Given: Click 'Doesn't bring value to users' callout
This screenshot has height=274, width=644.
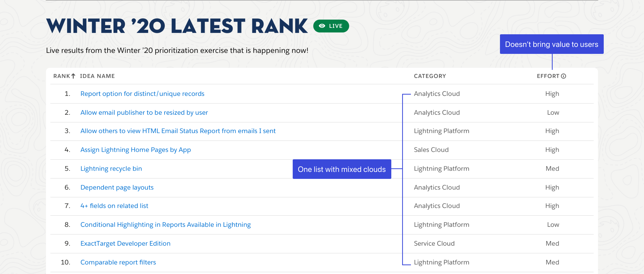Looking at the screenshot, I should pyautogui.click(x=552, y=44).
